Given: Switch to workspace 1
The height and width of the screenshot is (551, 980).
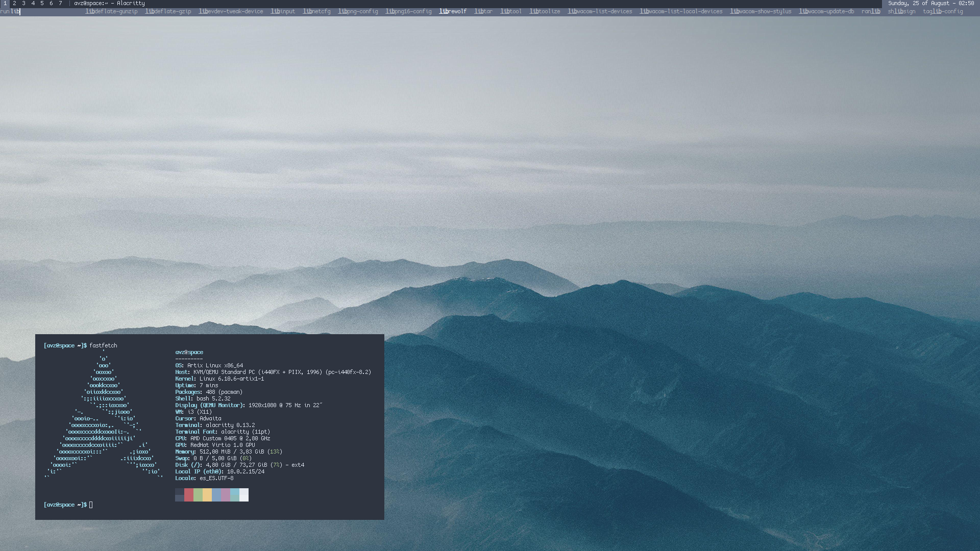Looking at the screenshot, I should point(5,3).
